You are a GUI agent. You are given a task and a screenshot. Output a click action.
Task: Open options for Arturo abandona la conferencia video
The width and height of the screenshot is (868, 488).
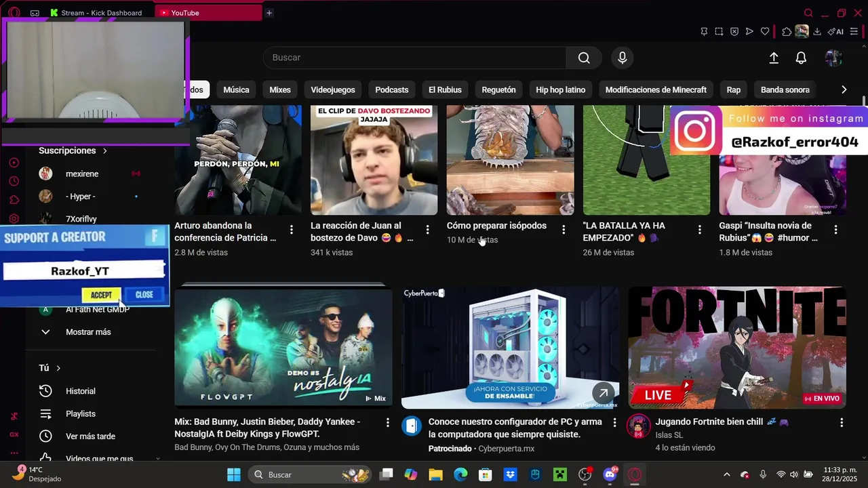tap(292, 230)
